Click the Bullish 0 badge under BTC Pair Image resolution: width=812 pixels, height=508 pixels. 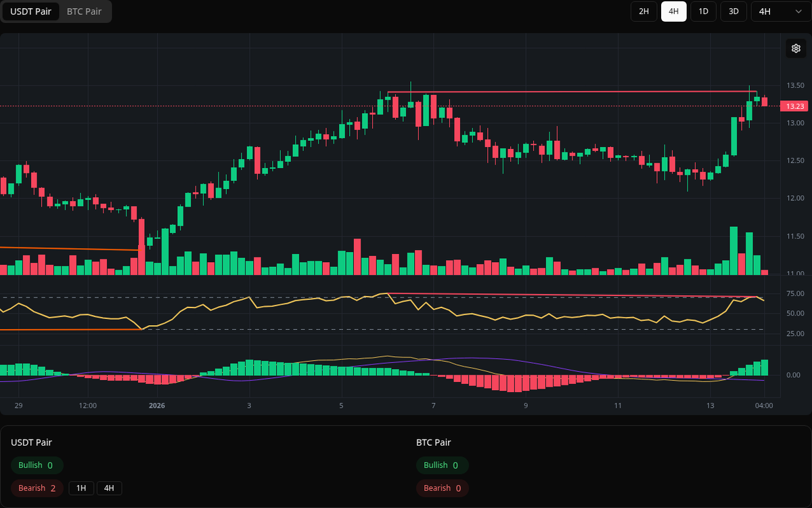(442, 465)
